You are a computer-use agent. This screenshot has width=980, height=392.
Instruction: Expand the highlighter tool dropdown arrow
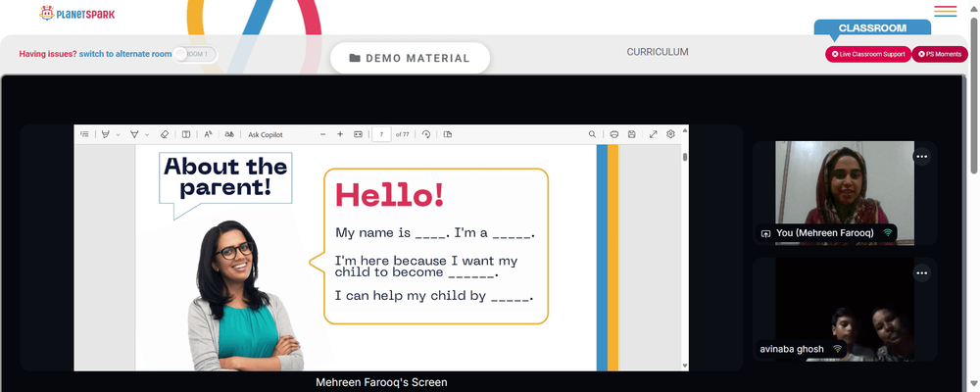coord(119,135)
